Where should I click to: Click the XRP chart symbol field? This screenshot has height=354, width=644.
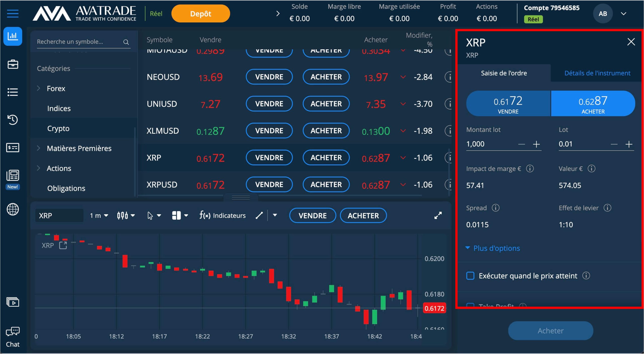pos(59,216)
